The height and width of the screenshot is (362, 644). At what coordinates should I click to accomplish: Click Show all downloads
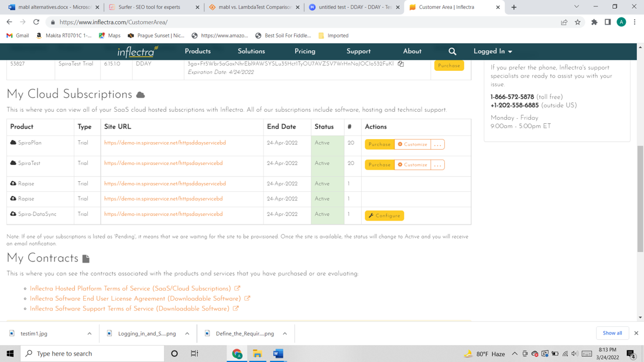coord(612,333)
